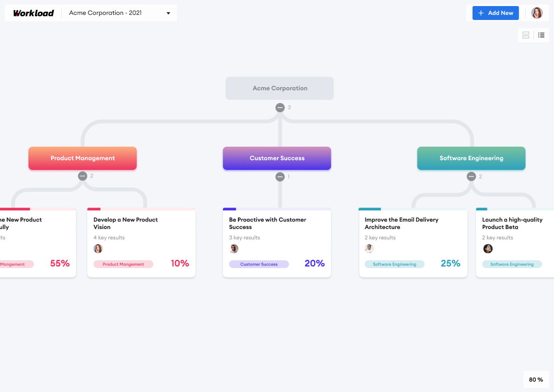Click avatar on Develop a New Product Vision card
Viewport: 554px width, 392px height.
pos(98,249)
